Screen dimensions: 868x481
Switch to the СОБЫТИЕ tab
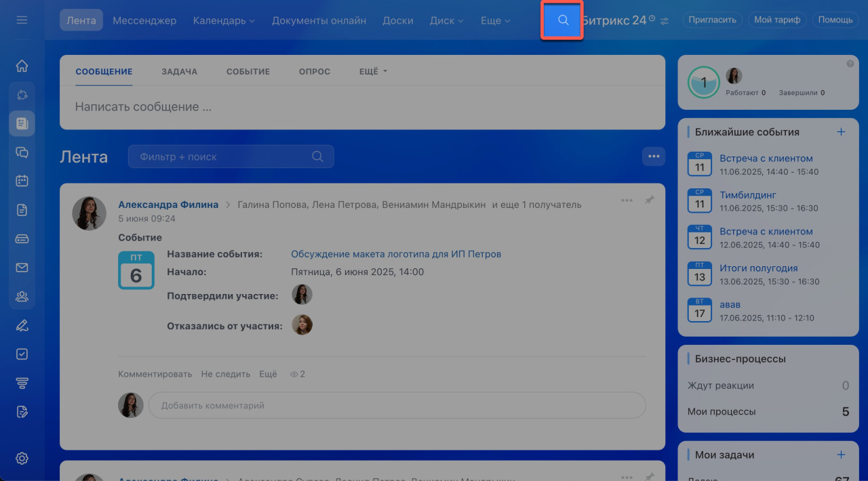click(248, 71)
